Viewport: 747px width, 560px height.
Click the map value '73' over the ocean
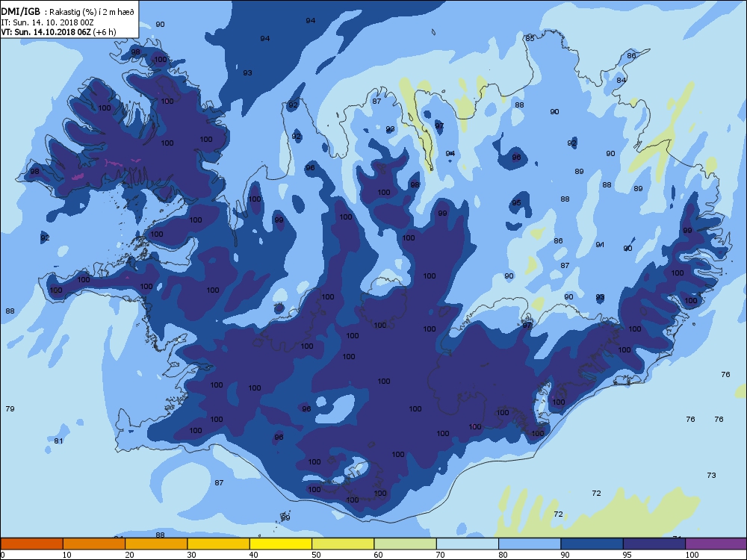[711, 475]
